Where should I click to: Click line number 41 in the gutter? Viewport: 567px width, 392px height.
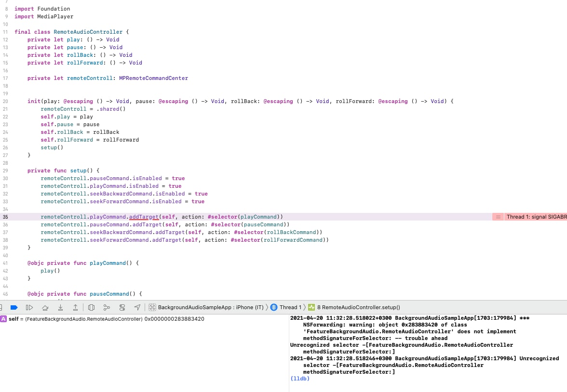tap(5, 263)
